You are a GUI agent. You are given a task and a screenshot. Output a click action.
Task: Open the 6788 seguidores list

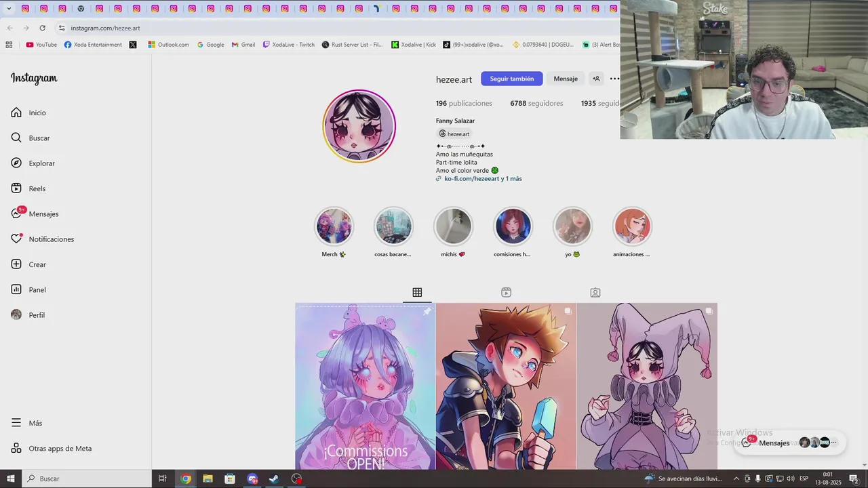coord(536,103)
